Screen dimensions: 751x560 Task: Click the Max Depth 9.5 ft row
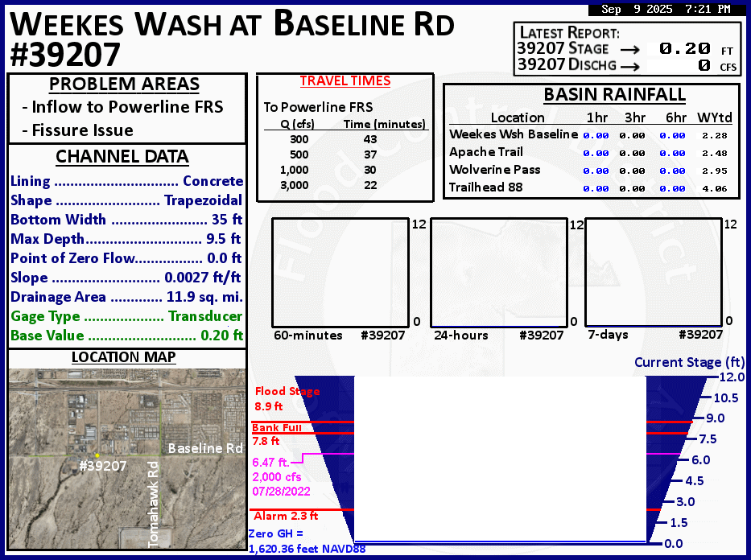click(126, 238)
